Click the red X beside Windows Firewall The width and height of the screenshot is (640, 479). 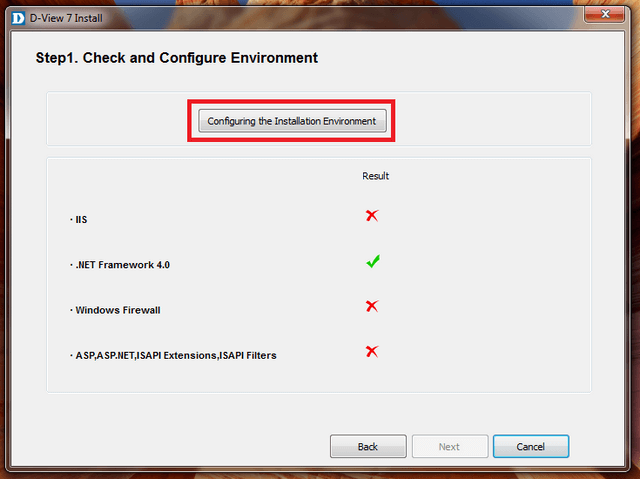(x=372, y=306)
